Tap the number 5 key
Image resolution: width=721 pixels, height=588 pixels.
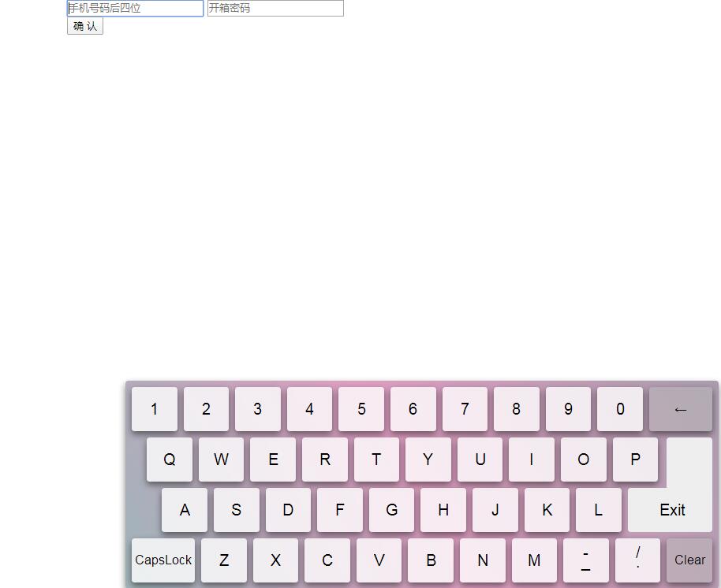pos(361,409)
